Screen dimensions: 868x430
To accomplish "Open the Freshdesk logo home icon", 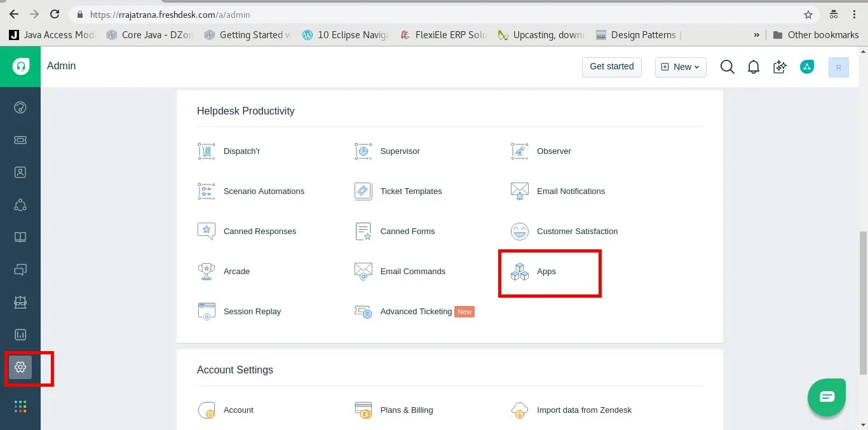I will click(x=20, y=66).
